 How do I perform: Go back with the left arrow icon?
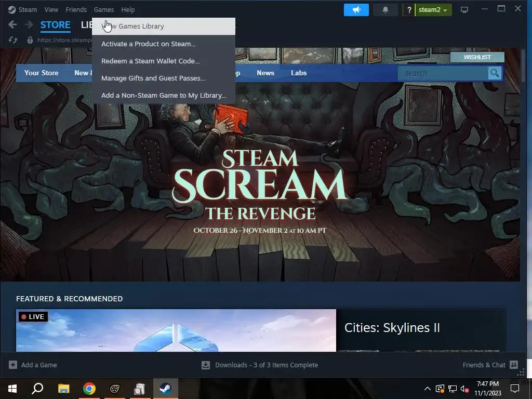pyautogui.click(x=12, y=24)
